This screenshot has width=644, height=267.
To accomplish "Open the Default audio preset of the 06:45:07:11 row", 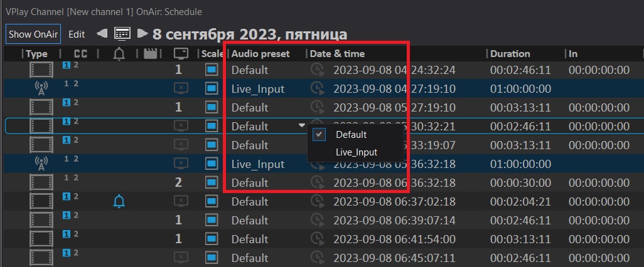I will coord(250,258).
